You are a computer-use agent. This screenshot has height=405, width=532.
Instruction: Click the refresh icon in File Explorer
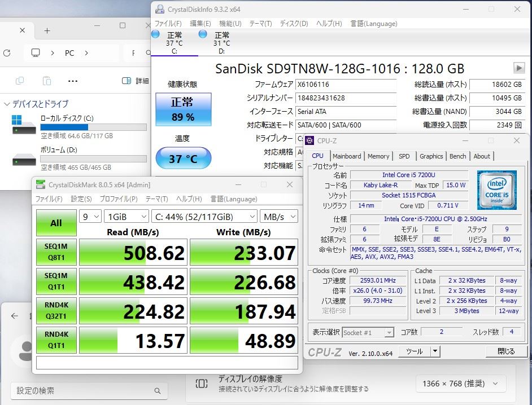pyautogui.click(x=7, y=53)
